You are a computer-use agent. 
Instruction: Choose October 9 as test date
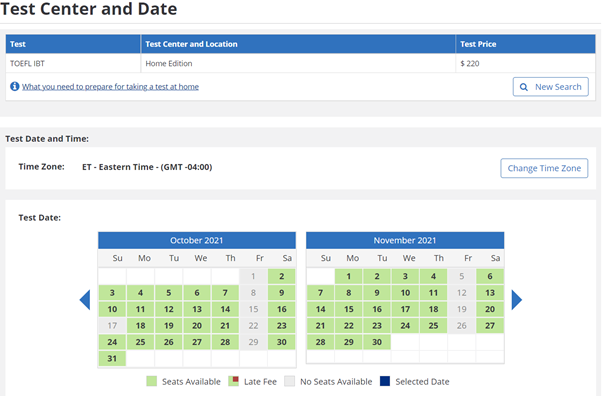[x=282, y=293]
